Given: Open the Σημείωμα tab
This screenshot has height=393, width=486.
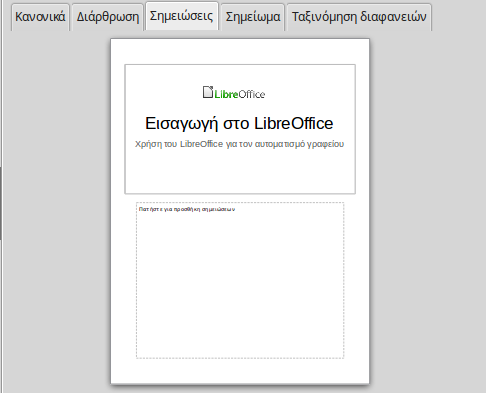Looking at the screenshot, I should [253, 17].
